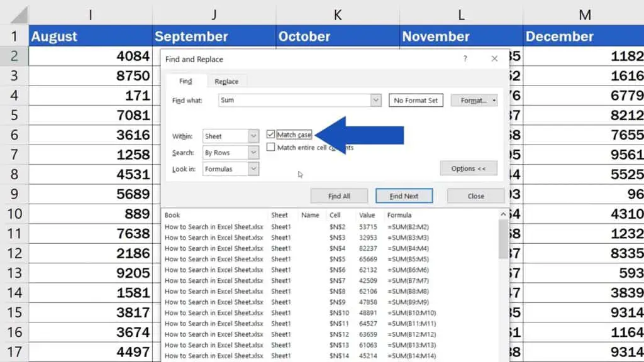644x362 pixels.
Task: Select result with value 45214
Action: [x=331, y=356]
